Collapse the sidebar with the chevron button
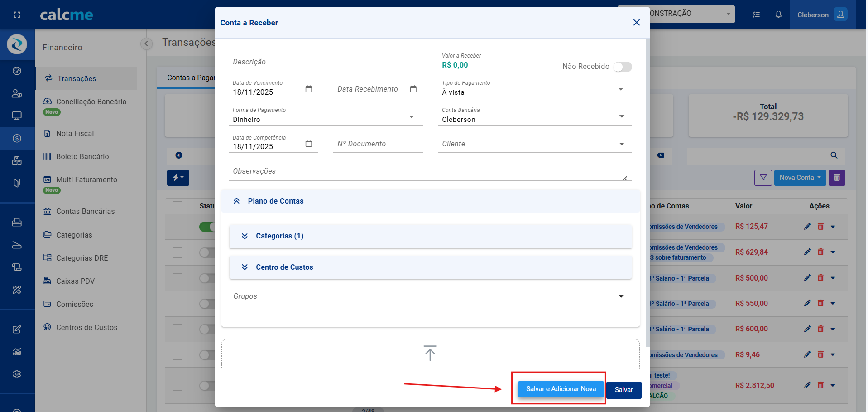Screen dimensions: 868x412 tap(146, 44)
